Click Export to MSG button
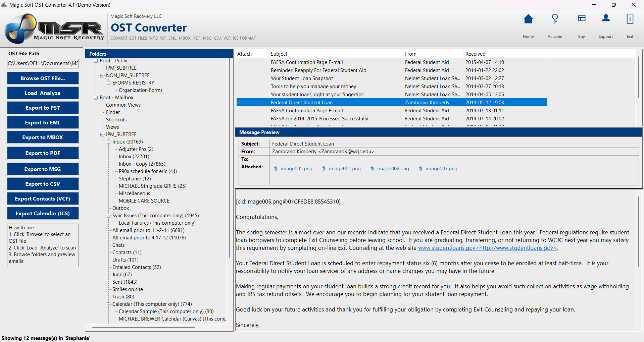Screen dimensions: 644x342 pyautogui.click(x=43, y=169)
